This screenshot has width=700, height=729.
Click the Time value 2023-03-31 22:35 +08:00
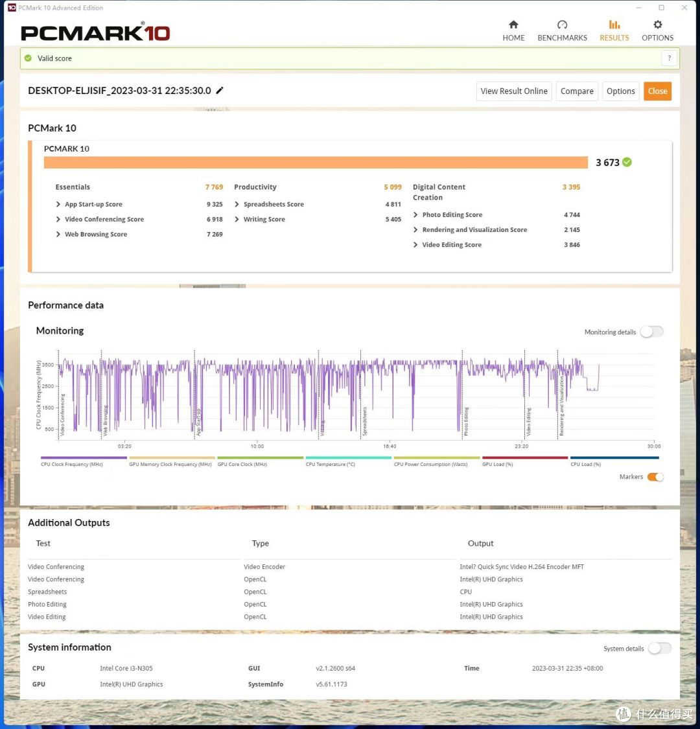567,668
